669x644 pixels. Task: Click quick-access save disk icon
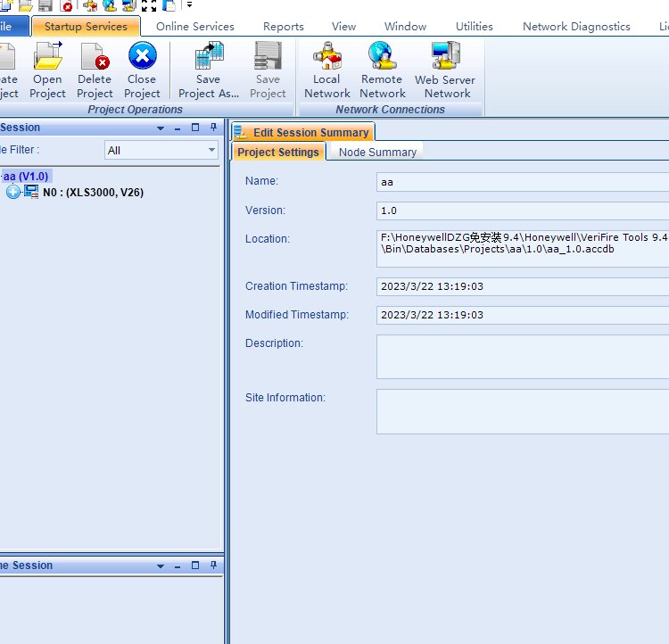[45, 5]
